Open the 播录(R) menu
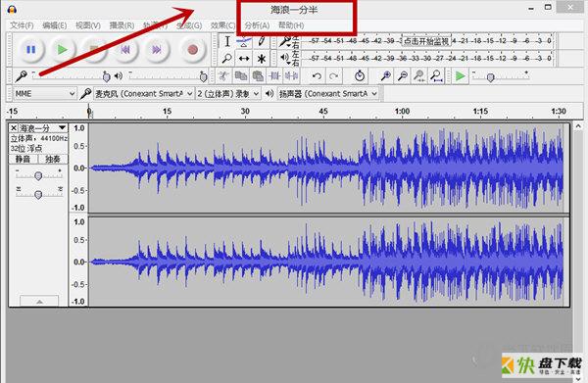 coord(122,25)
